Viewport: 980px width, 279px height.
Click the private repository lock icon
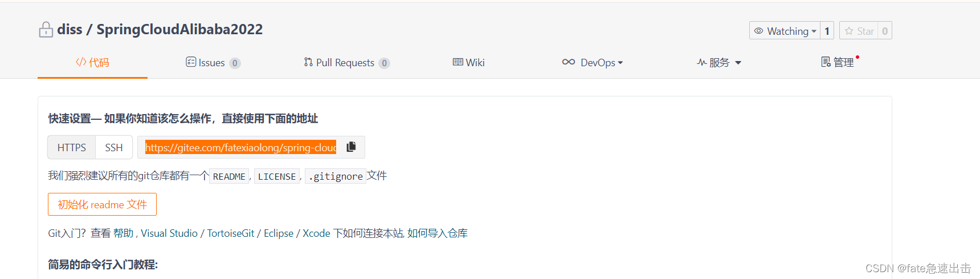click(x=46, y=30)
